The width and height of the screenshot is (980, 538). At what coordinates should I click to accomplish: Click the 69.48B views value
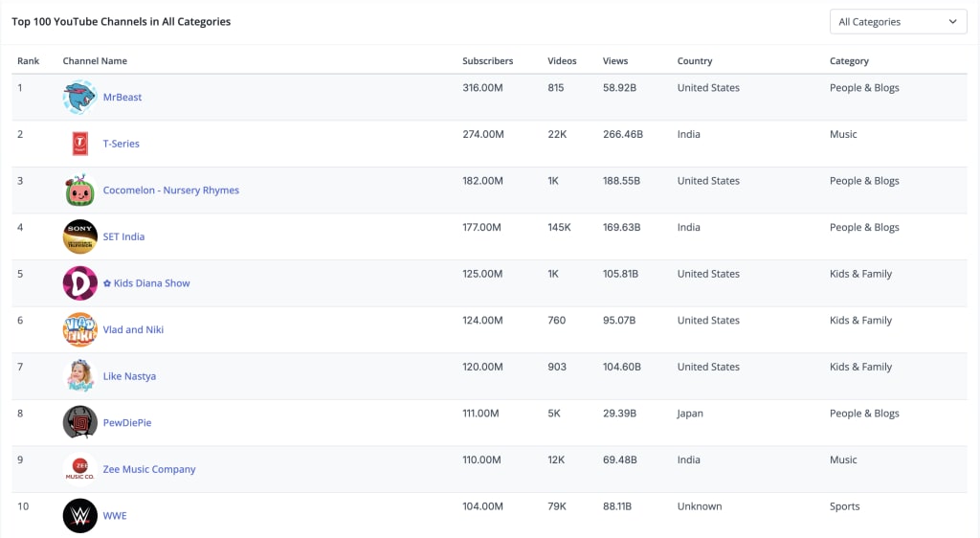(x=620, y=460)
